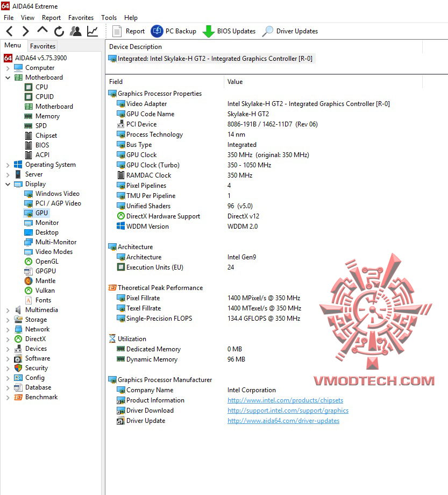448x495 pixels.
Task: Open the Manage Users icon in toolbar
Action: click(76, 31)
